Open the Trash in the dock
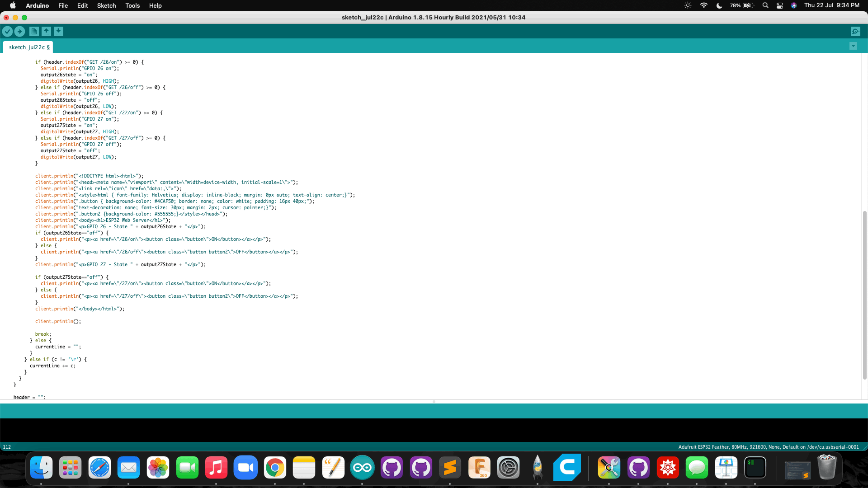 click(x=827, y=467)
